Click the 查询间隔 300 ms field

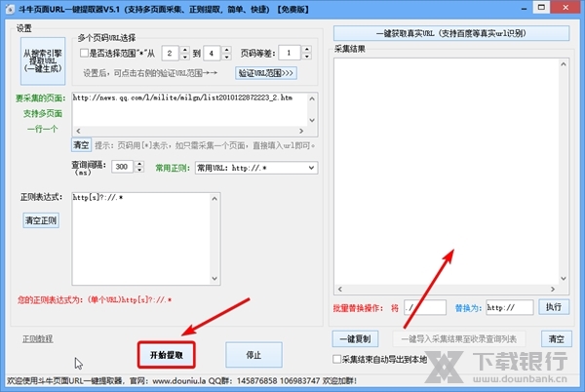click(123, 167)
